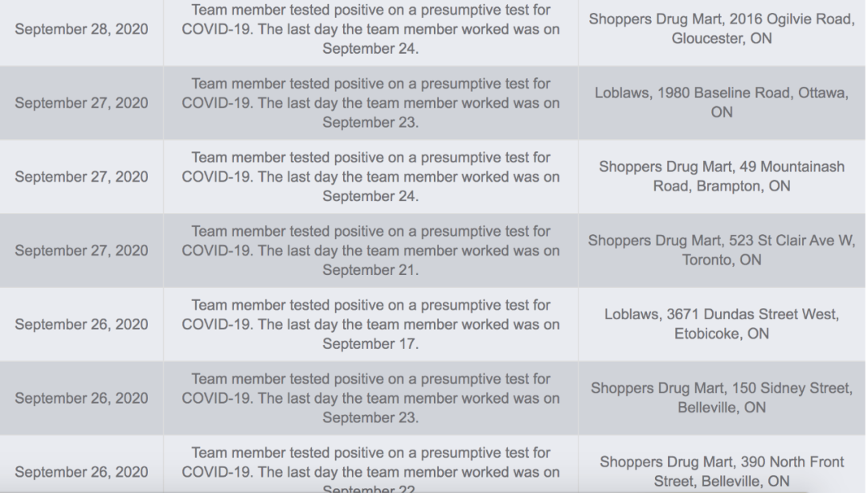868x493 pixels.
Task: Click the description mentioning September 24 for Gloucester
Action: pyautogui.click(x=371, y=30)
